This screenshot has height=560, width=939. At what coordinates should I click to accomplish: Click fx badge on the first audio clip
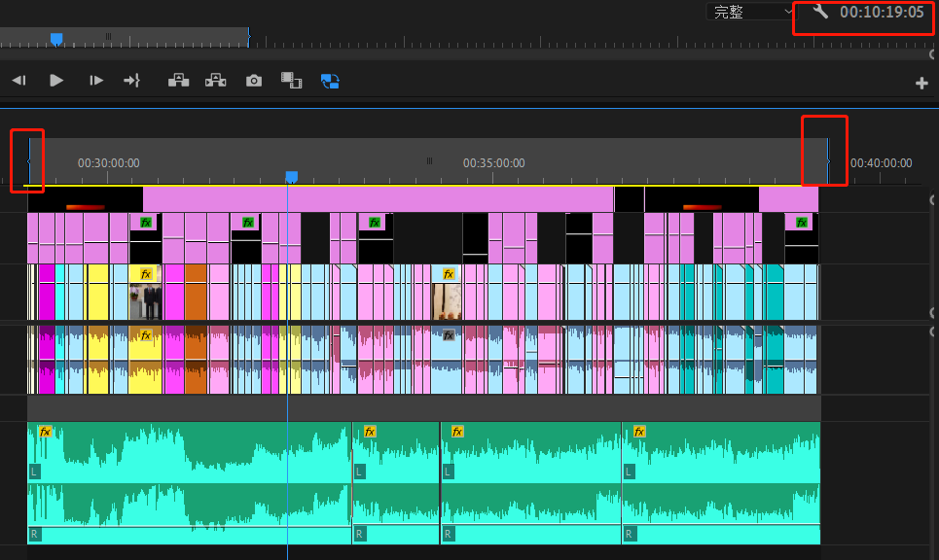point(45,432)
